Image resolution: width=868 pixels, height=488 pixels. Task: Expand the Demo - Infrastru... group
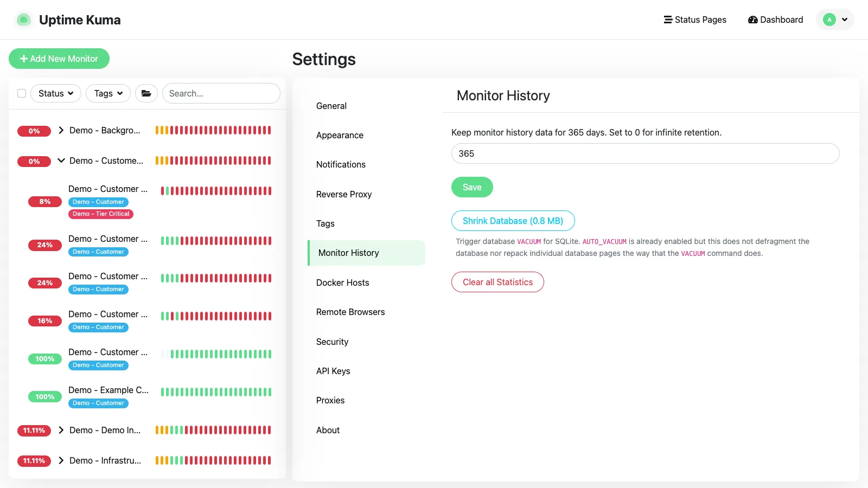coord(61,460)
